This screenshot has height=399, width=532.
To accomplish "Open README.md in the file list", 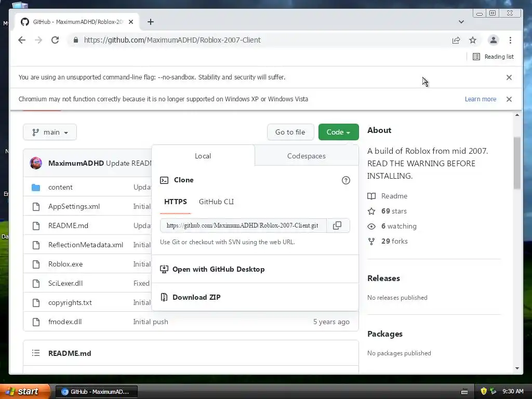I will [x=68, y=225].
